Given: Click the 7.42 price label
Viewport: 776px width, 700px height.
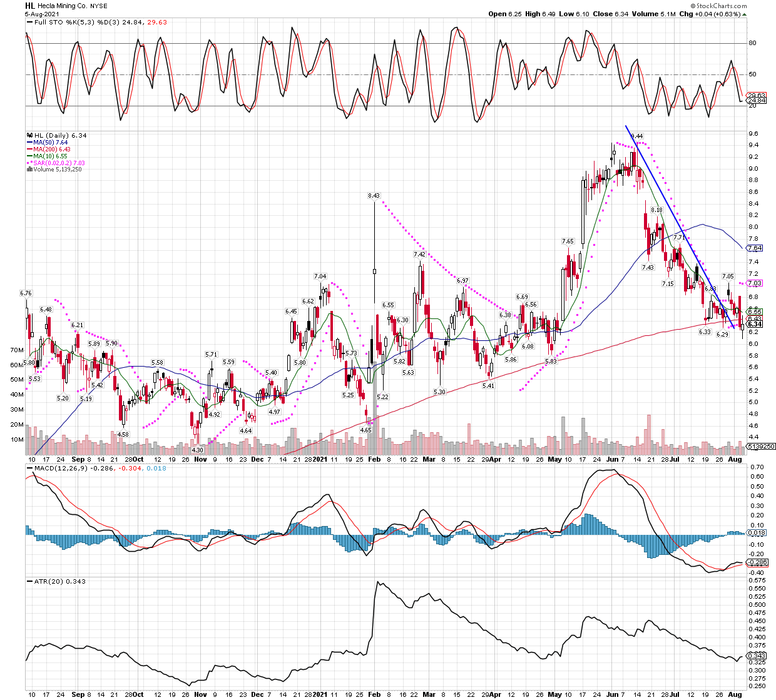Looking at the screenshot, I should 419,255.
